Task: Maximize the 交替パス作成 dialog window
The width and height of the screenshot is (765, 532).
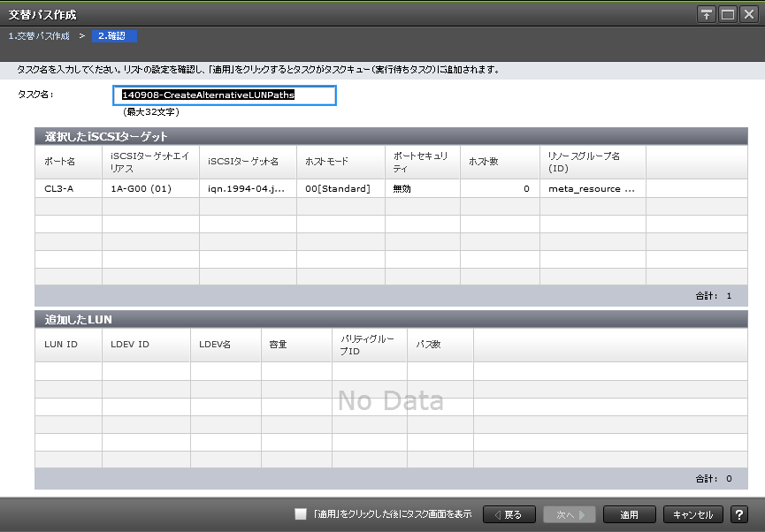Action: pyautogui.click(x=727, y=15)
